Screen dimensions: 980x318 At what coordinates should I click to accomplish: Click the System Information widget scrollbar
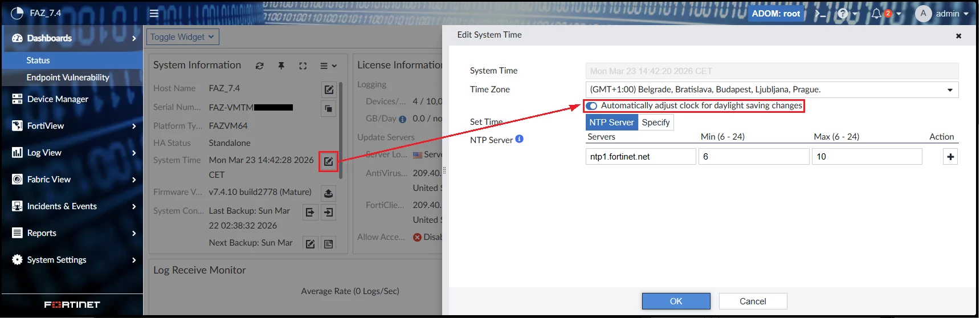click(341, 130)
